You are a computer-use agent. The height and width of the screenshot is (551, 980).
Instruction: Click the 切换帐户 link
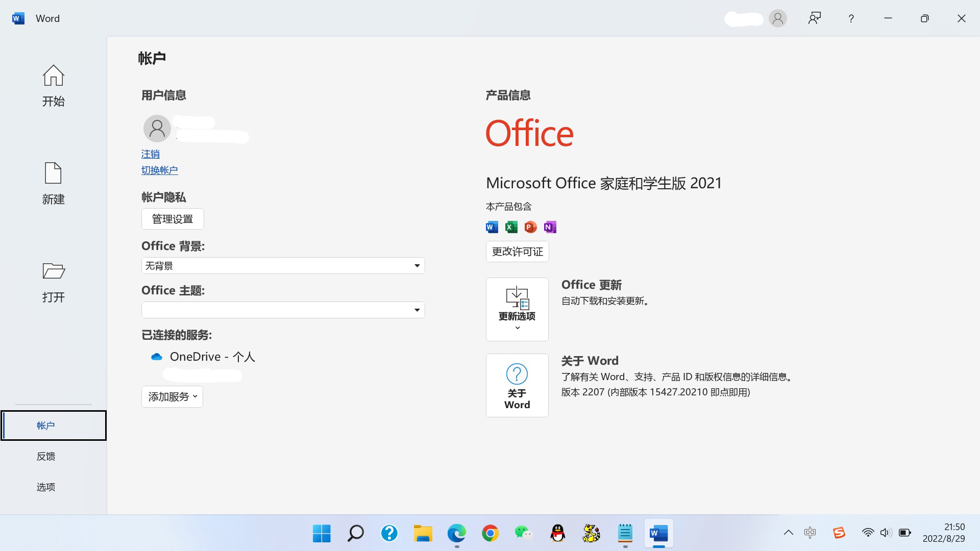point(160,170)
